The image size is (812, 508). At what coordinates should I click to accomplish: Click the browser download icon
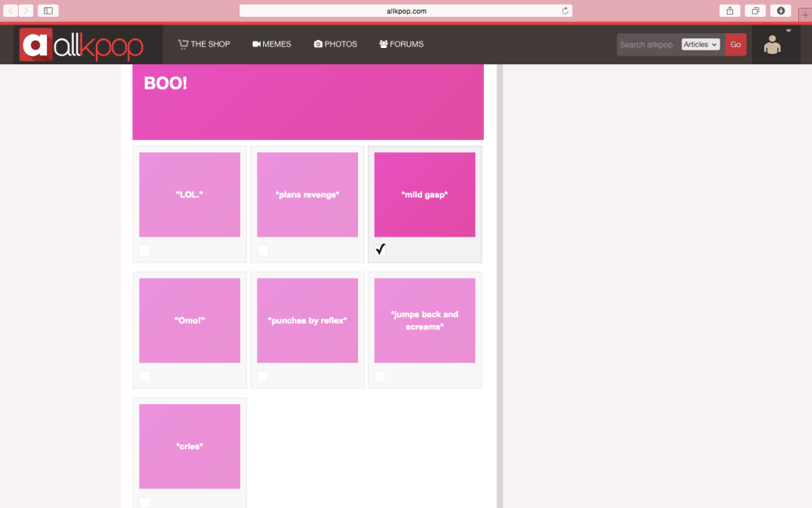(780, 11)
